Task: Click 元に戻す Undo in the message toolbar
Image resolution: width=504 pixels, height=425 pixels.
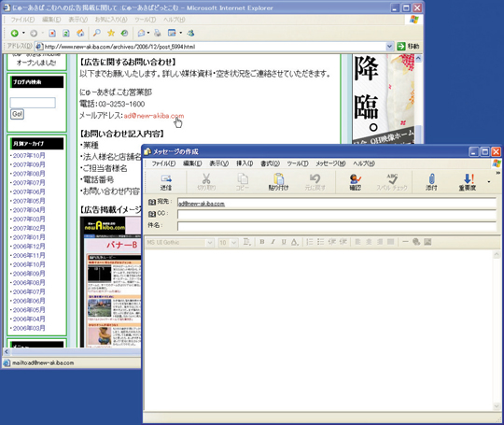Action: pyautogui.click(x=315, y=182)
